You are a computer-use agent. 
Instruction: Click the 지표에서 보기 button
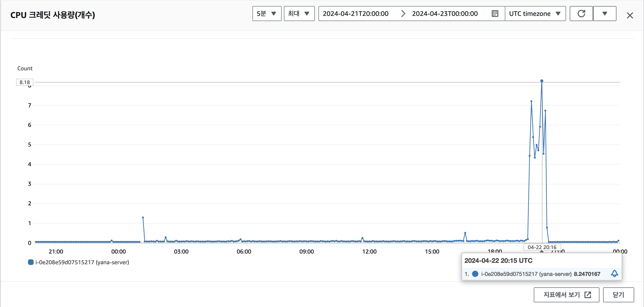click(x=562, y=295)
